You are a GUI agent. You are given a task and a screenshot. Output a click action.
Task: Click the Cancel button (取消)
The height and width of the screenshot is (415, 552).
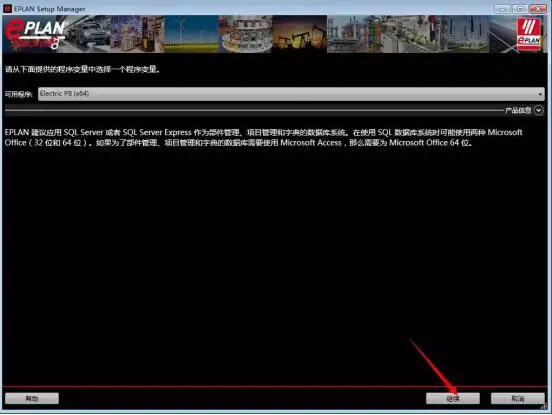(518, 398)
